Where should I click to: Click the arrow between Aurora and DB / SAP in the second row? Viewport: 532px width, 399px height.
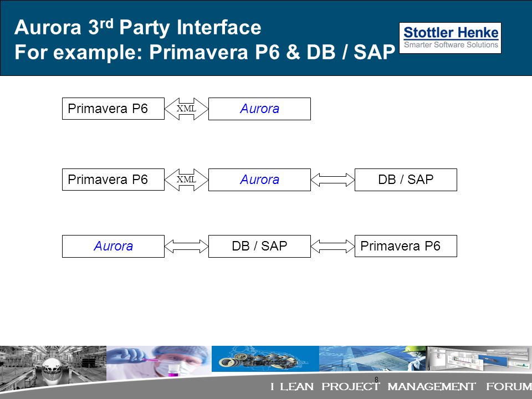point(332,180)
